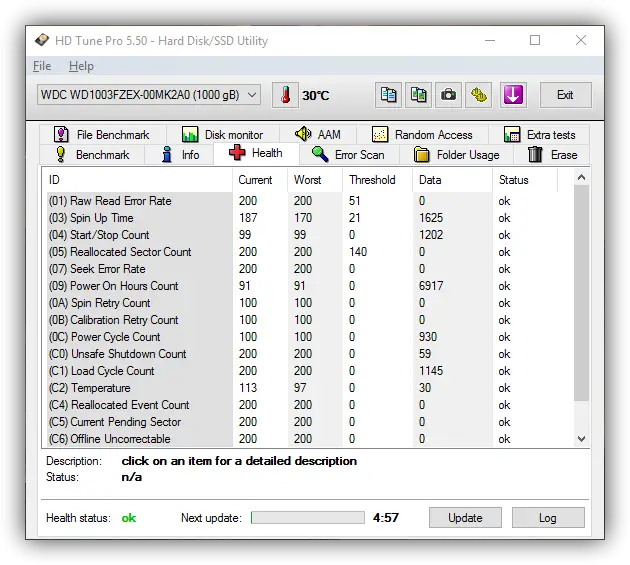This screenshot has height=565, width=630.
Task: Switch to the Benchmark tab
Action: tap(92, 155)
